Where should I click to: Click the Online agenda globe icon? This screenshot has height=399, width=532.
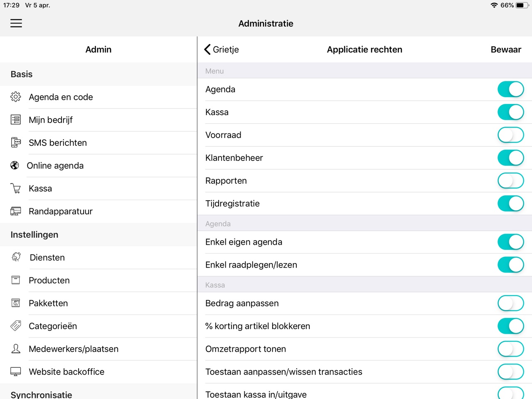point(15,165)
